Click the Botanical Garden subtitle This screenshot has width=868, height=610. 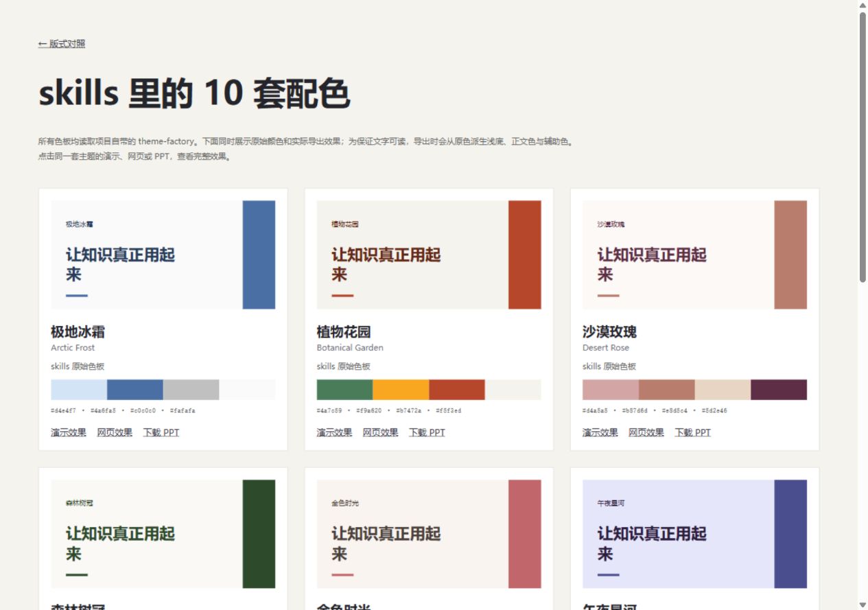[350, 348]
